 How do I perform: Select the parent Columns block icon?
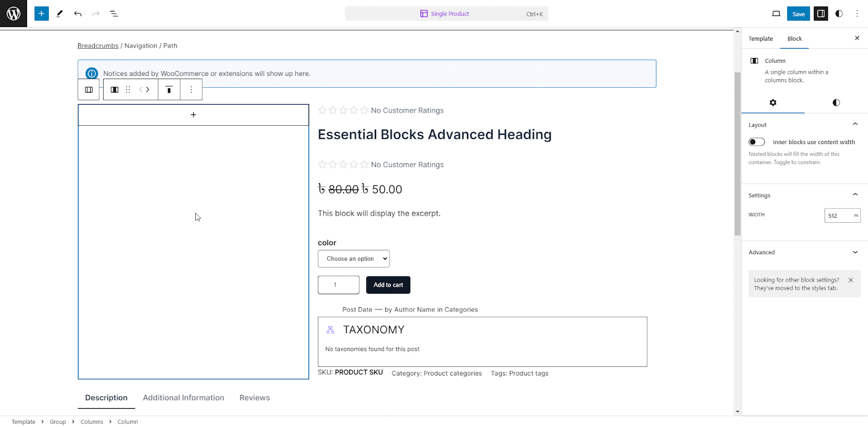(89, 90)
